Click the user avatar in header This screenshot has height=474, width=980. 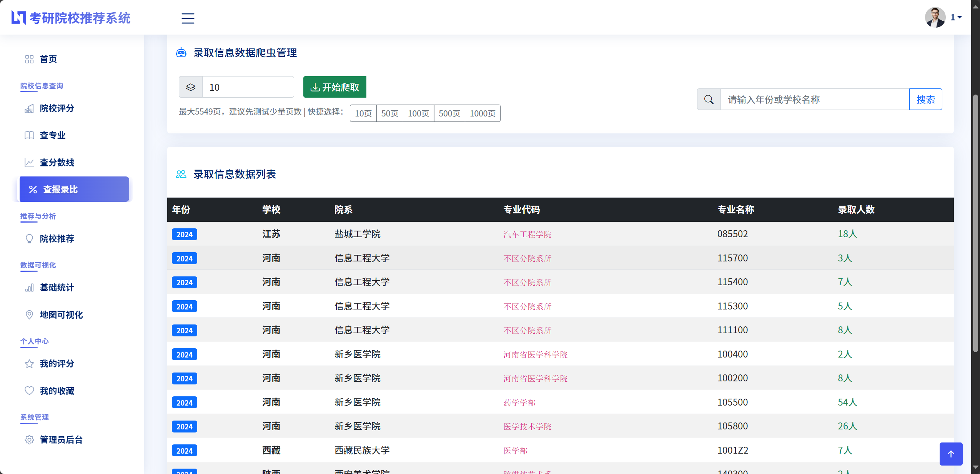click(935, 18)
